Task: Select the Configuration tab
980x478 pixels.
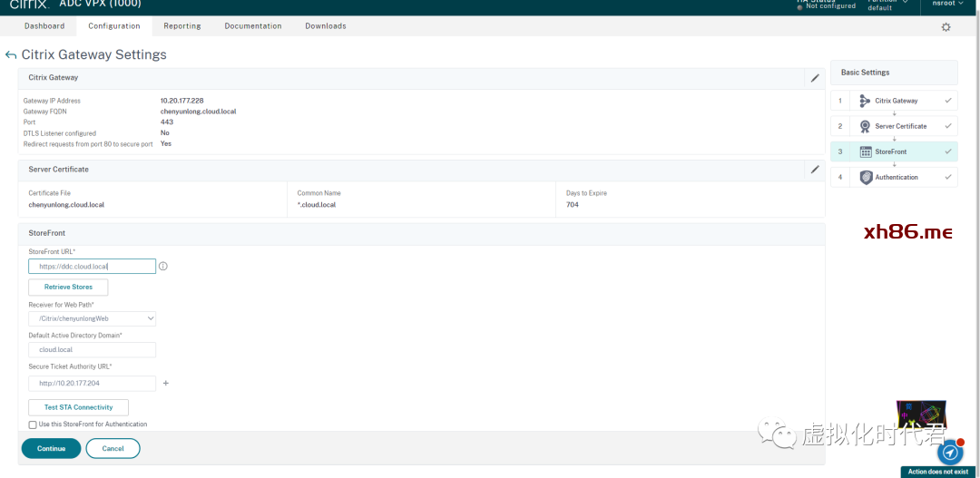Action: click(113, 25)
